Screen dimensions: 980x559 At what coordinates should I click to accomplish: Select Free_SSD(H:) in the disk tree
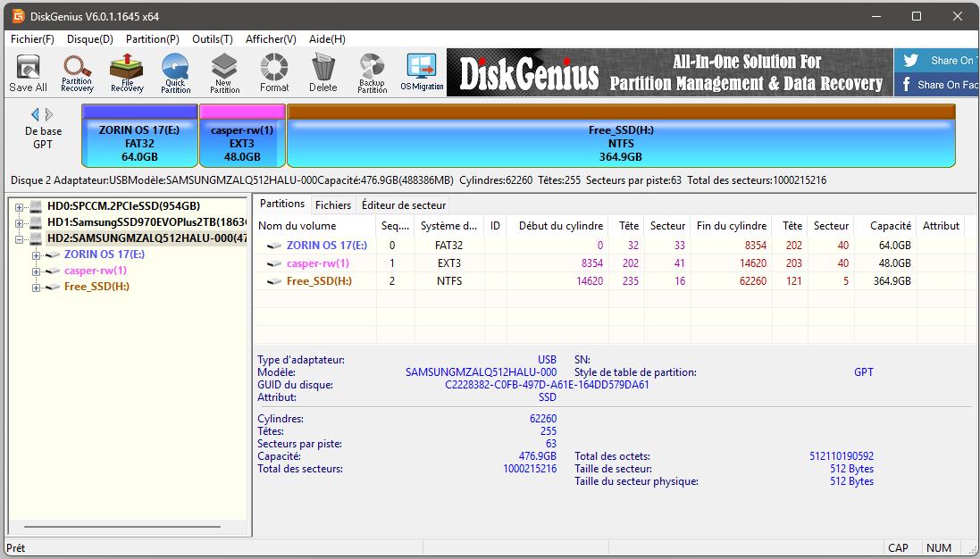point(96,288)
